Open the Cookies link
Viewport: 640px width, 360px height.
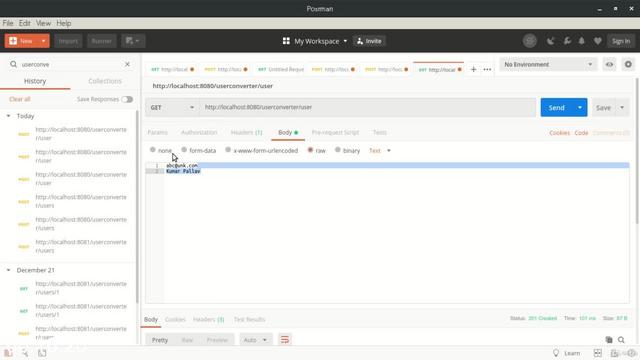[x=559, y=133]
